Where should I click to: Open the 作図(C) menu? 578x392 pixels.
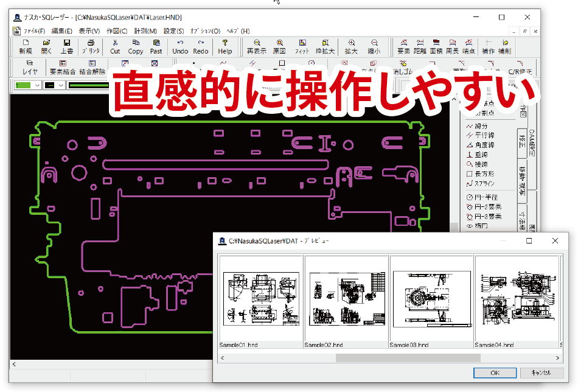(117, 31)
